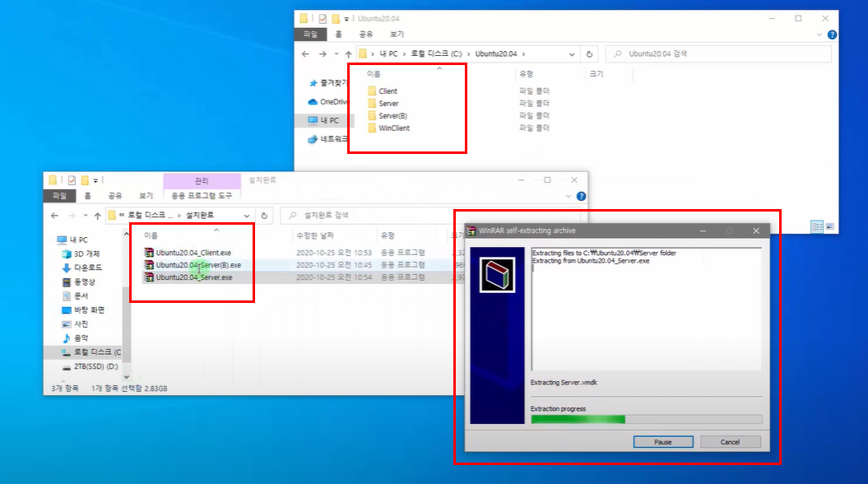Switch to large icons view in Ubuntu20.04 window

830,226
